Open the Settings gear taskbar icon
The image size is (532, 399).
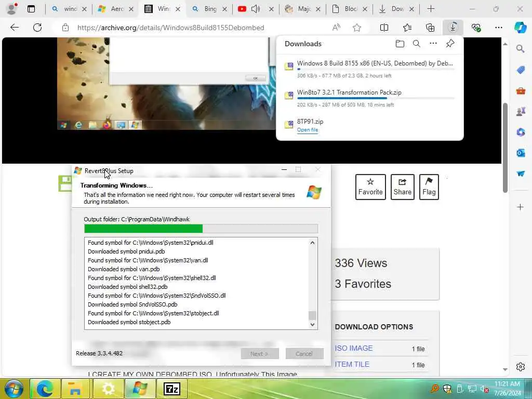click(108, 389)
